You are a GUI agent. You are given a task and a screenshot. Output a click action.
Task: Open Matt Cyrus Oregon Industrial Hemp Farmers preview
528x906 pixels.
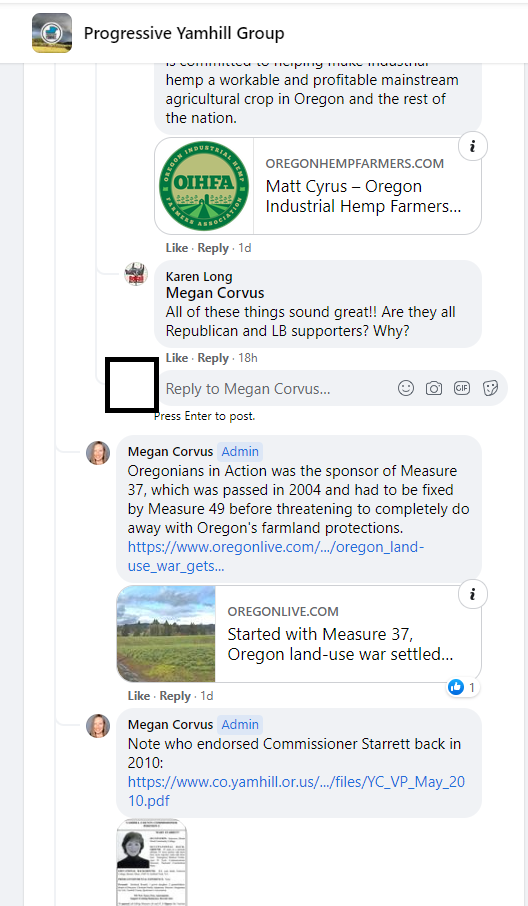click(x=318, y=186)
